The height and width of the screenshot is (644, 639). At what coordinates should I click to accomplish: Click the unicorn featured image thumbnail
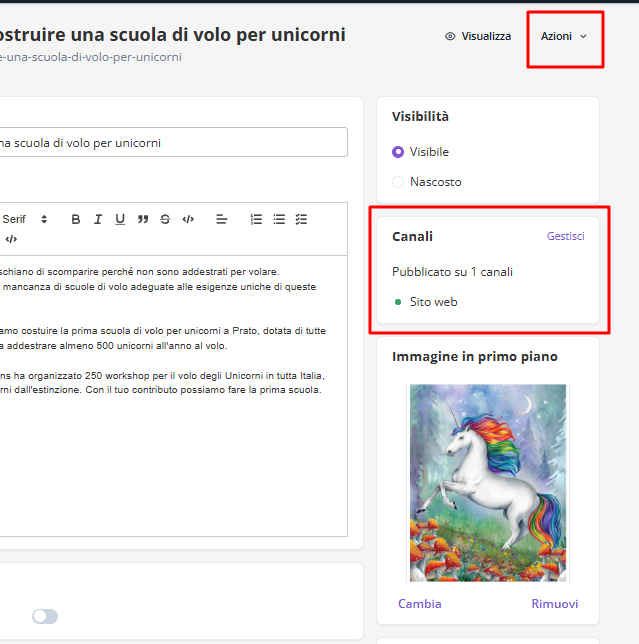(x=488, y=482)
